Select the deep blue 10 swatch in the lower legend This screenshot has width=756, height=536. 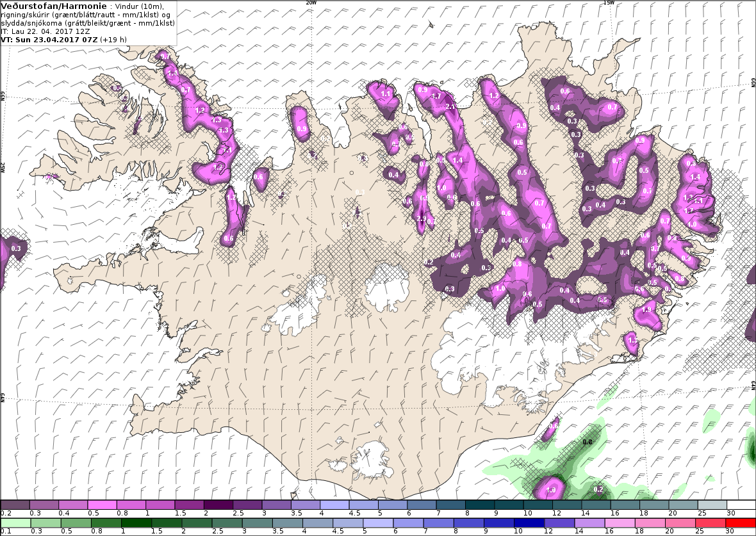pyautogui.click(x=529, y=523)
